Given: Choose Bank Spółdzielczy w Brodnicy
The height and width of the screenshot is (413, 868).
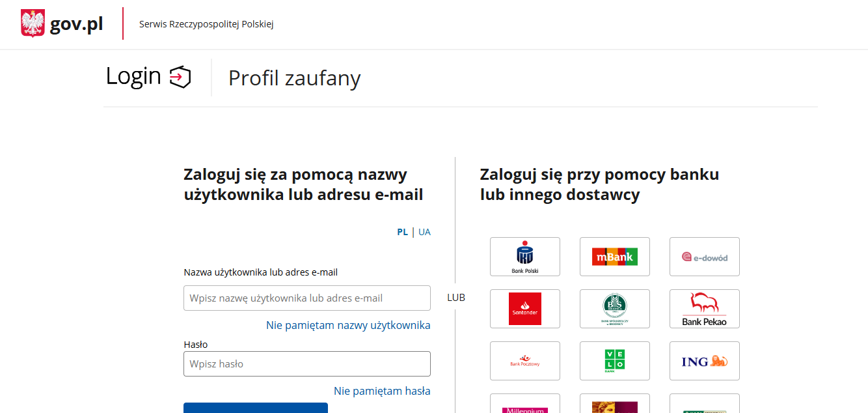Looking at the screenshot, I should click(x=615, y=308).
